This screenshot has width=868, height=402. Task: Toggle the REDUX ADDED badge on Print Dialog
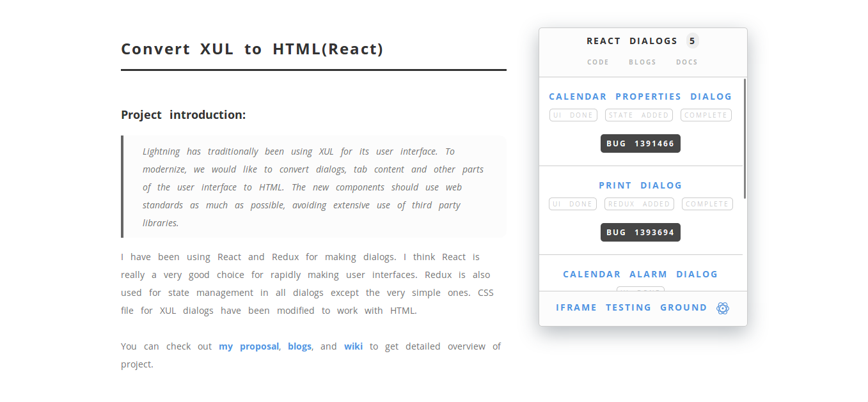pyautogui.click(x=639, y=203)
